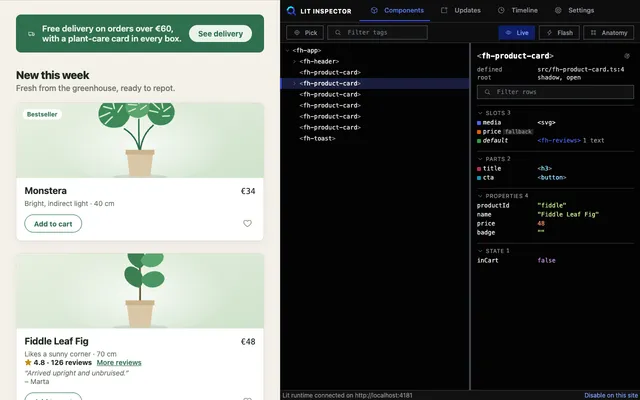Enable the Pick element tool
The image size is (640, 400).
pos(305,33)
